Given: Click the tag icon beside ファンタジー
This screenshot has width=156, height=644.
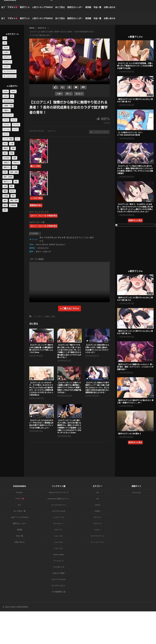Looking at the screenshot, I should [x=30, y=317].
